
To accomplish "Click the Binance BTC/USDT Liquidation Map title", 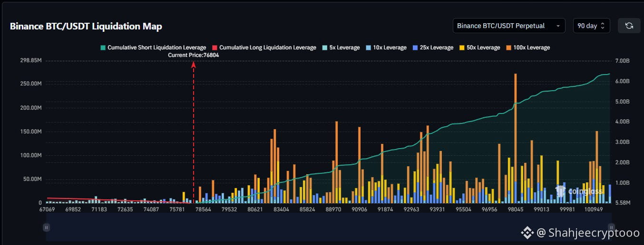I will (86, 26).
